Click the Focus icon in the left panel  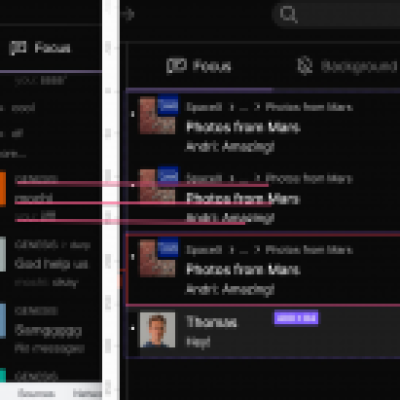(18, 48)
